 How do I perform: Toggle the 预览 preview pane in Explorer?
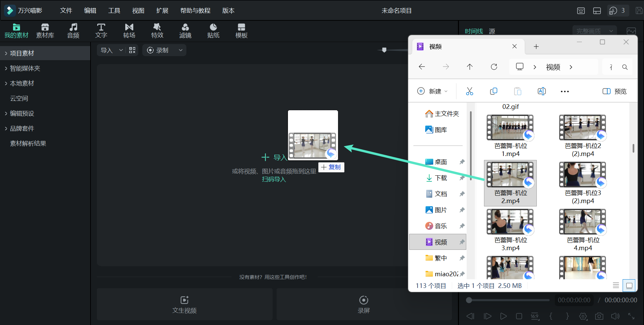tap(615, 91)
